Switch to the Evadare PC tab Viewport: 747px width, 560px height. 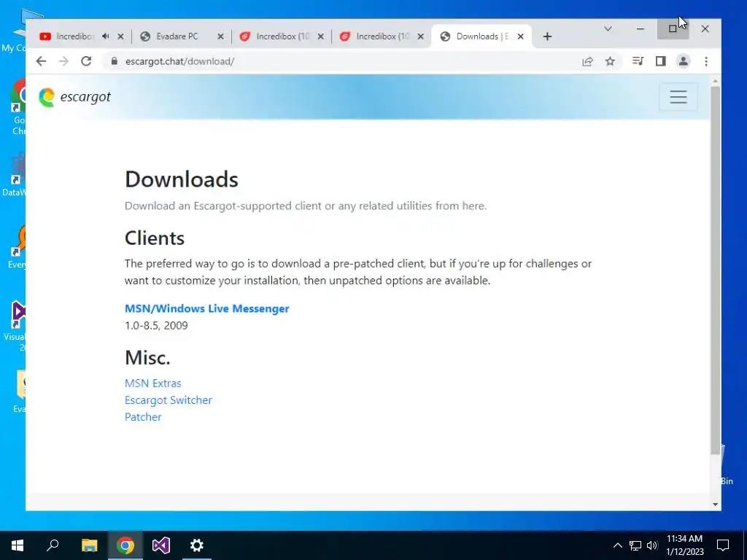(x=177, y=36)
